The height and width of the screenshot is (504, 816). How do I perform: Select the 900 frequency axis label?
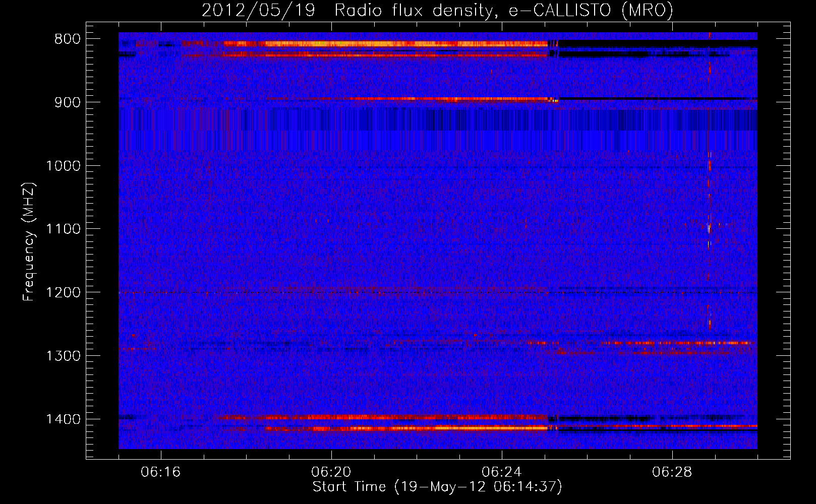[x=67, y=102]
